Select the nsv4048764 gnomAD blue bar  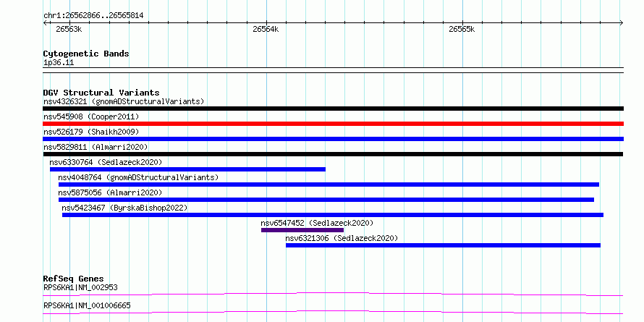tap(329, 185)
